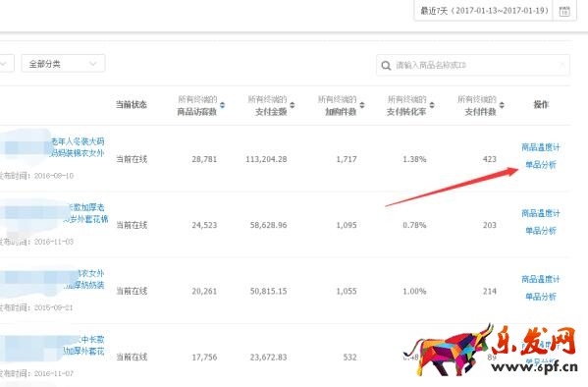Viewport: 588px width, 387px height.
Task: Open the 最近7天 date range selector
Action: point(484,11)
